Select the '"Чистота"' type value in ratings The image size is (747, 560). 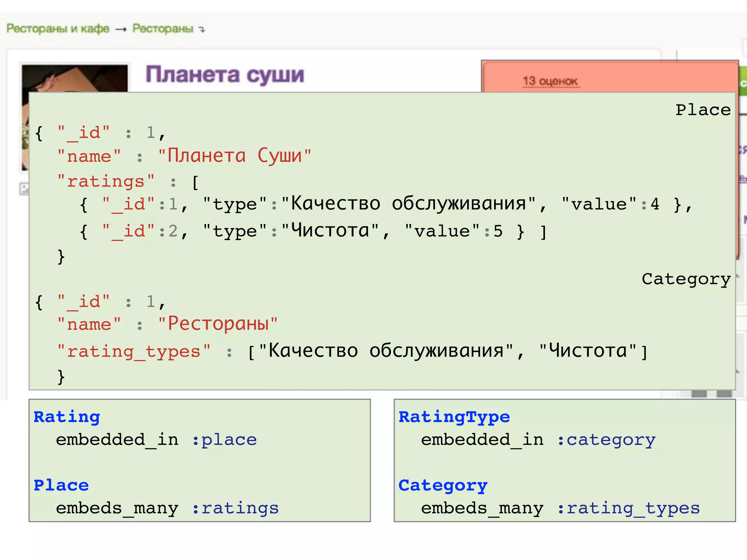point(330,231)
